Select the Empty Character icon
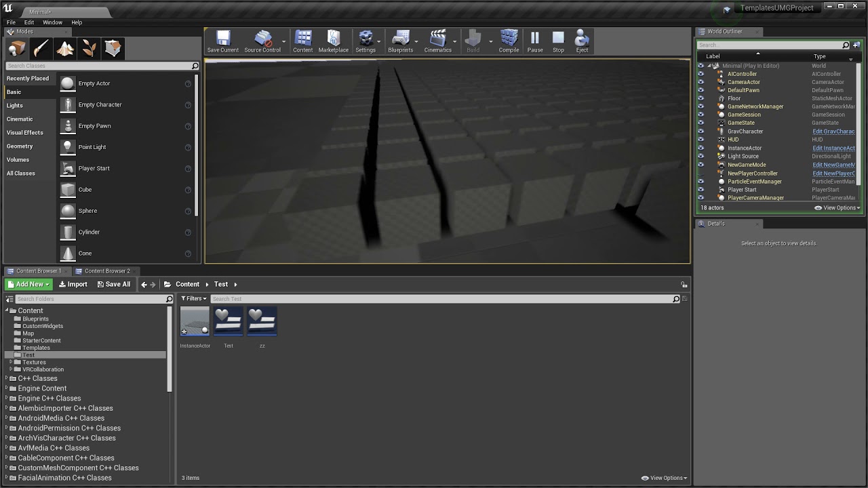Viewport: 868px width, 488px height. (x=68, y=104)
